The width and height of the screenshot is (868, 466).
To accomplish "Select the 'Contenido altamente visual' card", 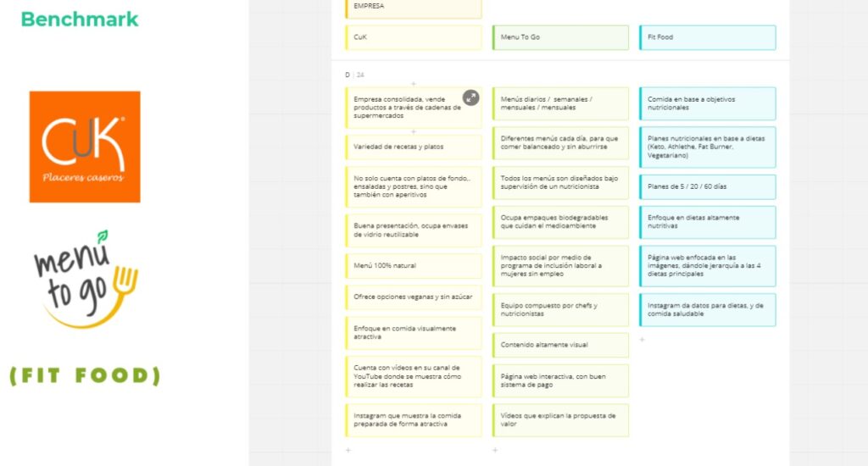I will click(560, 346).
